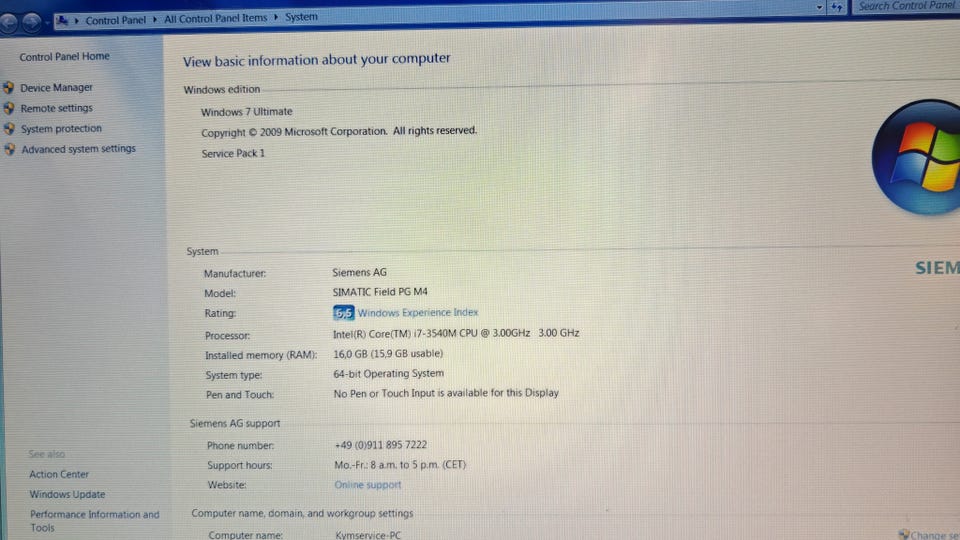Open System protection link
The image size is (960, 540).
pyautogui.click(x=61, y=129)
